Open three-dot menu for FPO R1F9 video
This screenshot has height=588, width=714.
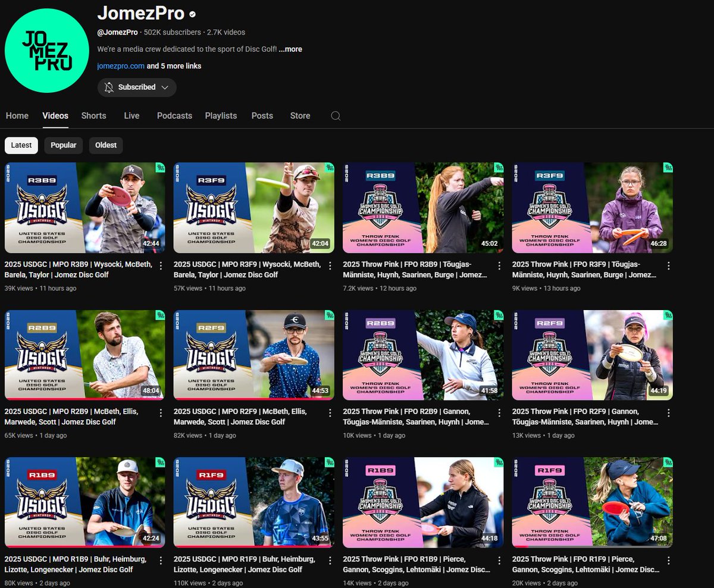668,561
